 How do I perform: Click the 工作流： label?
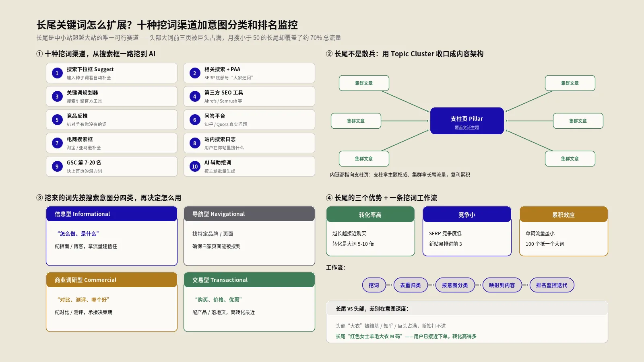pyautogui.click(x=336, y=267)
